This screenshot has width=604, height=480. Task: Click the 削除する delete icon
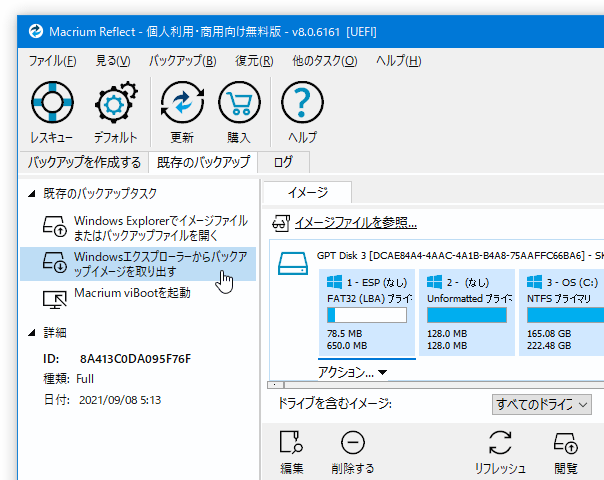(x=352, y=442)
